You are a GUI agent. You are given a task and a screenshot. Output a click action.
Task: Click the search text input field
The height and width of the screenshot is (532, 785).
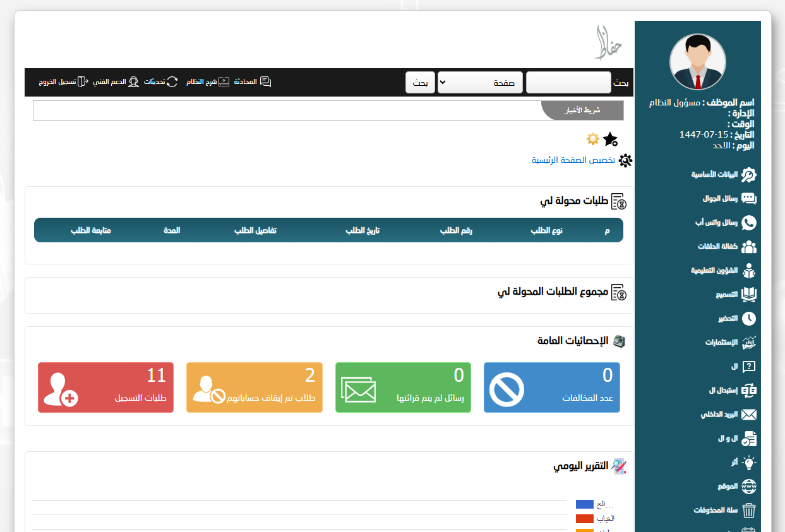[568, 83]
